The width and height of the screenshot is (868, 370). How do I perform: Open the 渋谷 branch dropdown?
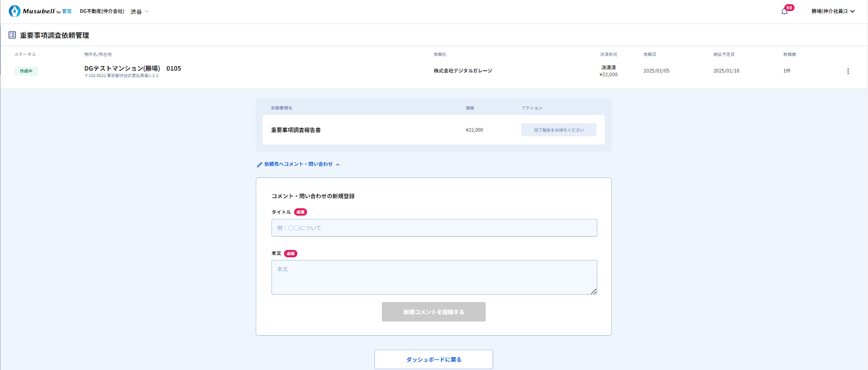139,11
